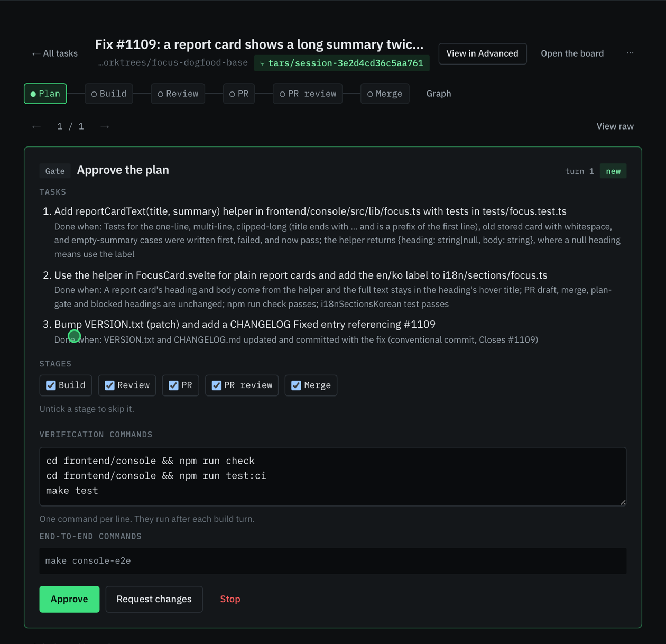
Task: Toggle the PR review stage checkbox
Action: (217, 385)
